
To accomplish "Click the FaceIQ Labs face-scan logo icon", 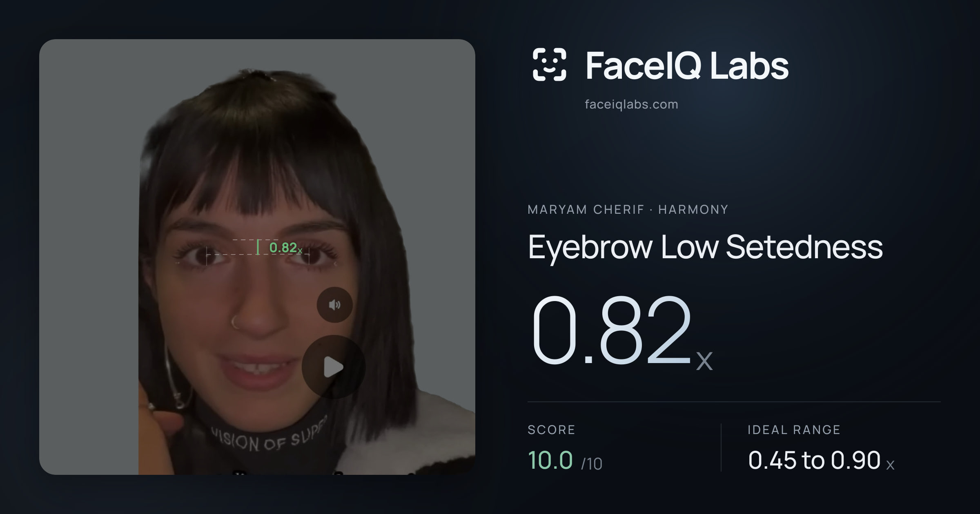I will point(550,64).
